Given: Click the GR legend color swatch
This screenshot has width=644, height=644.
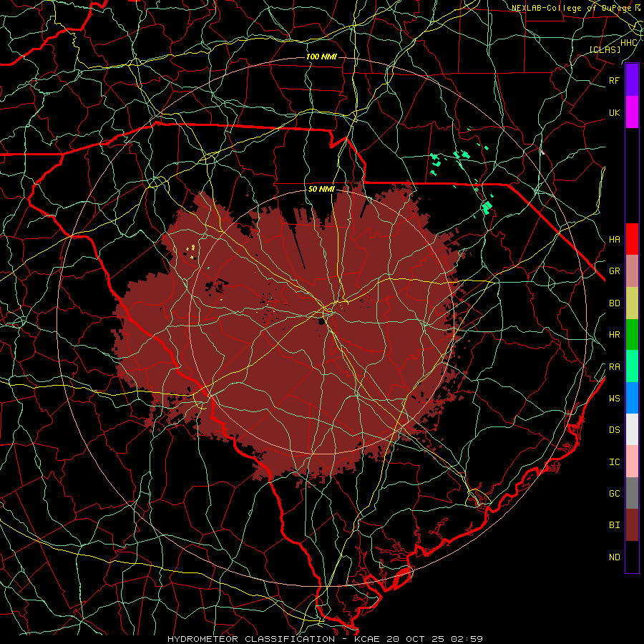Looking at the screenshot, I should pyautogui.click(x=632, y=270).
